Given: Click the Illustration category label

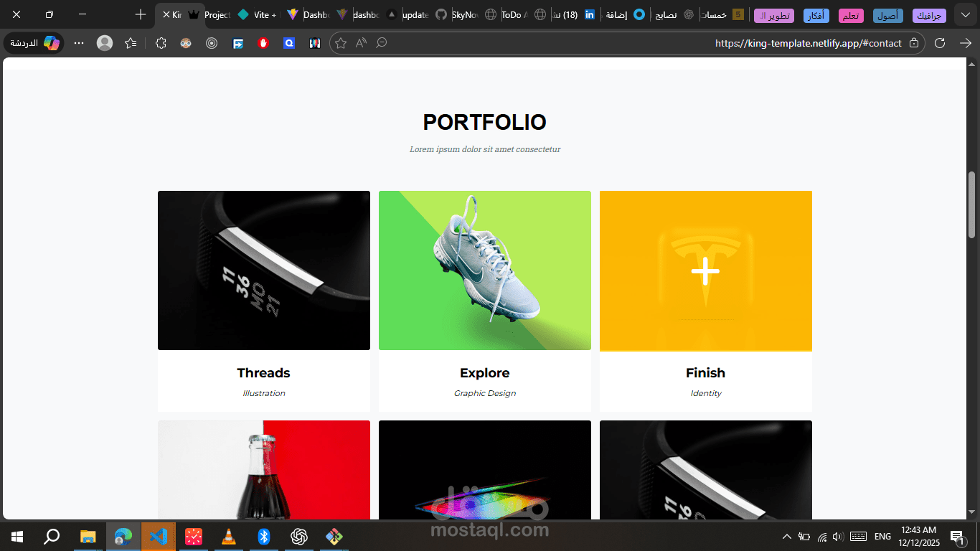Looking at the screenshot, I should (264, 393).
